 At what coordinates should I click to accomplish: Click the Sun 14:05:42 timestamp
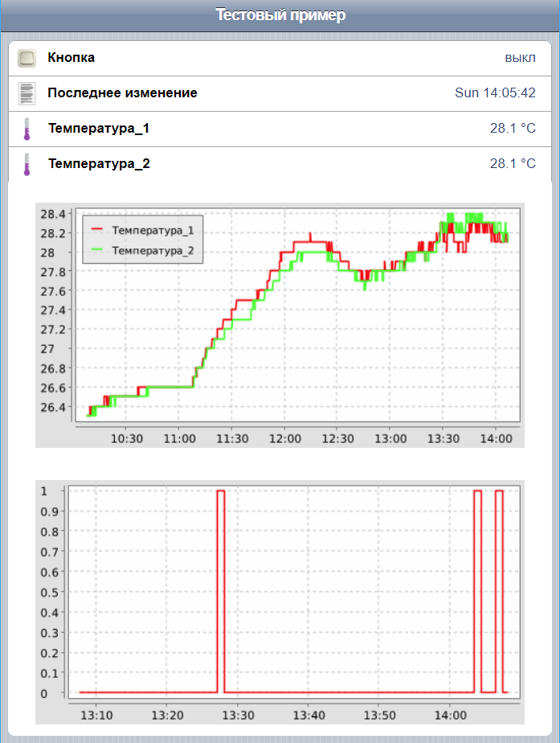[495, 93]
